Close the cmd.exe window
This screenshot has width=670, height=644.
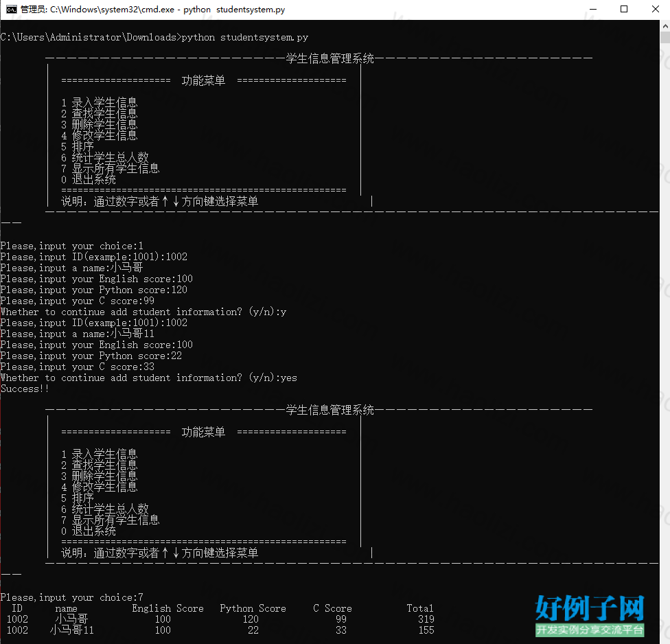coord(655,10)
